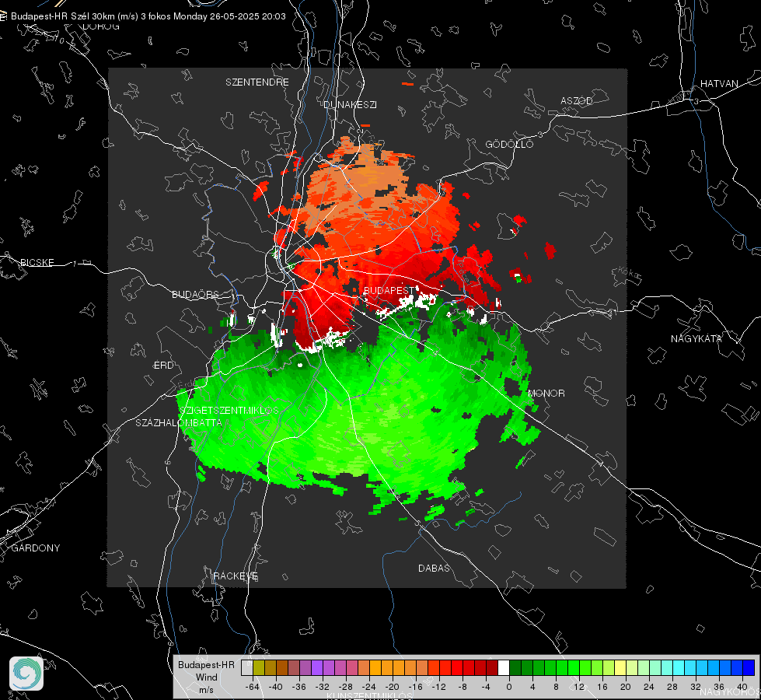Click the SZÁZHALOMBATTA town label
Image resolution: width=761 pixels, height=700 pixels.
point(179,422)
